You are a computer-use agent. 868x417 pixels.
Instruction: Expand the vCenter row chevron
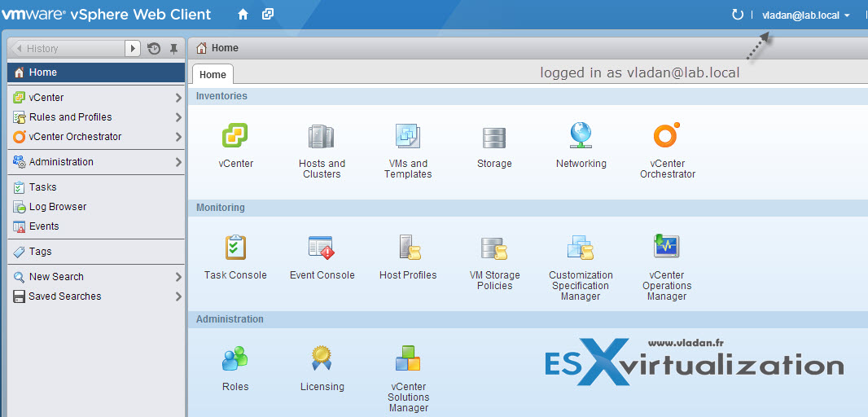178,98
